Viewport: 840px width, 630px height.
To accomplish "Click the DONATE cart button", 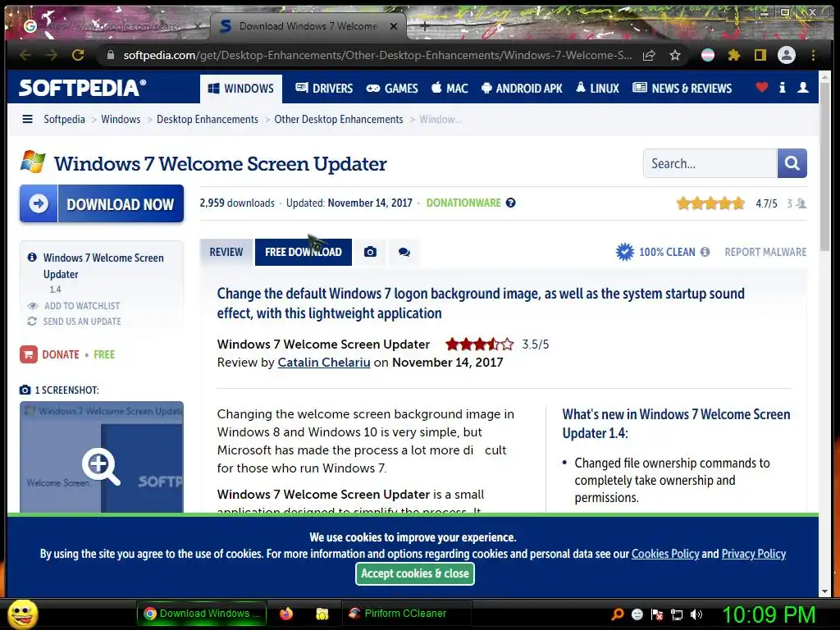I will [x=49, y=354].
